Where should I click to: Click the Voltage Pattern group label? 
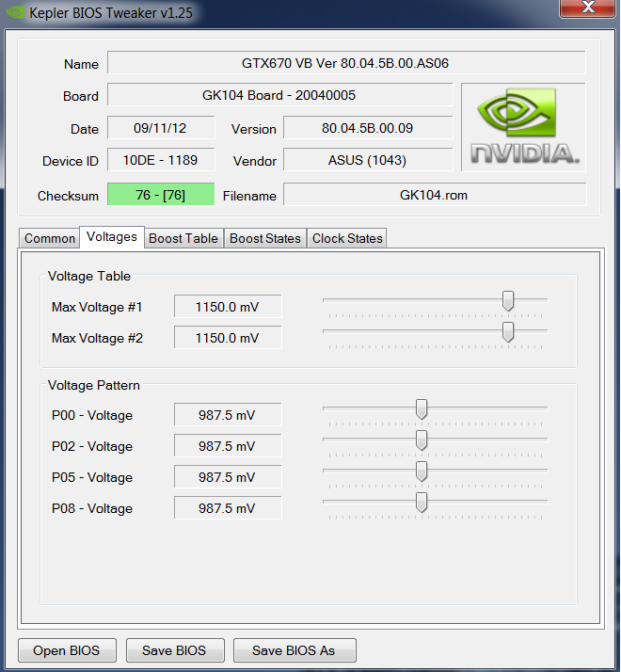(94, 385)
